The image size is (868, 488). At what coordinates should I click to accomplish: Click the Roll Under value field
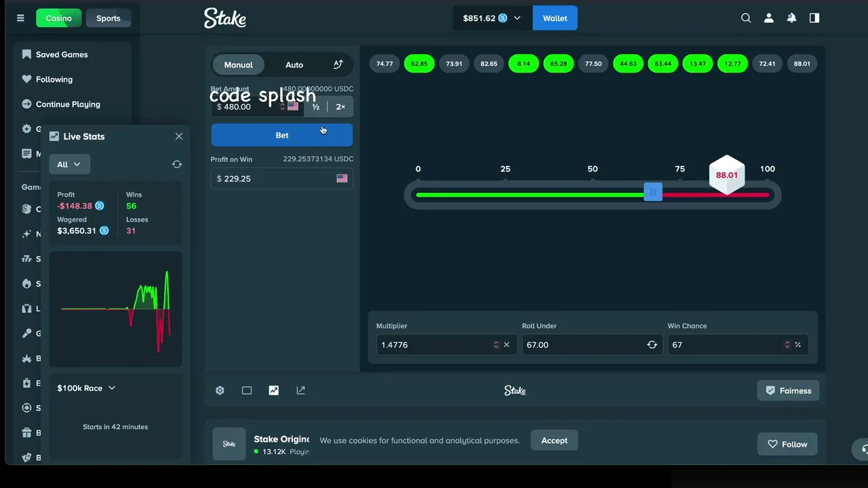click(591, 345)
